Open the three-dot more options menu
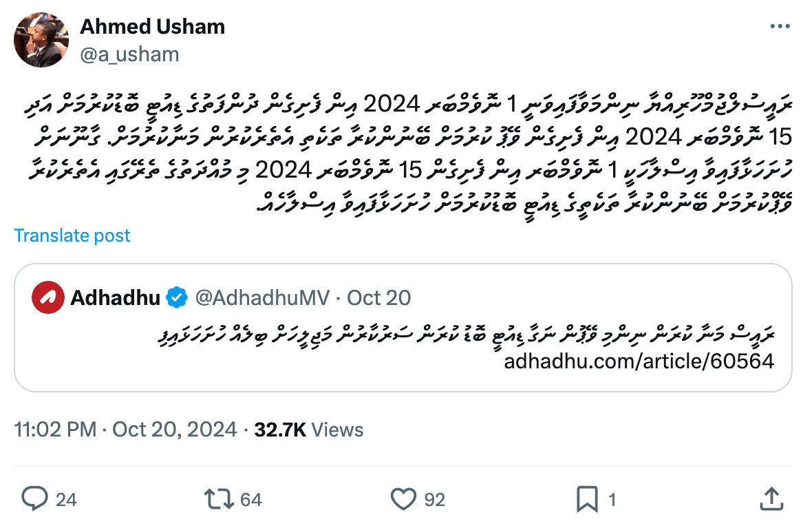Screen dimensions: 812x526 tap(780, 27)
